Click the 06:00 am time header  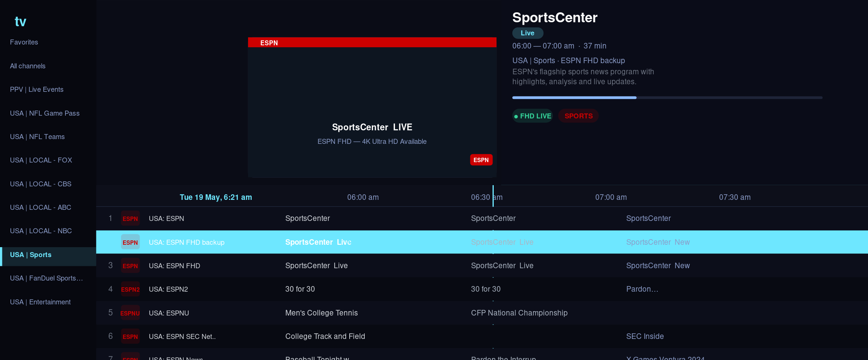363,197
